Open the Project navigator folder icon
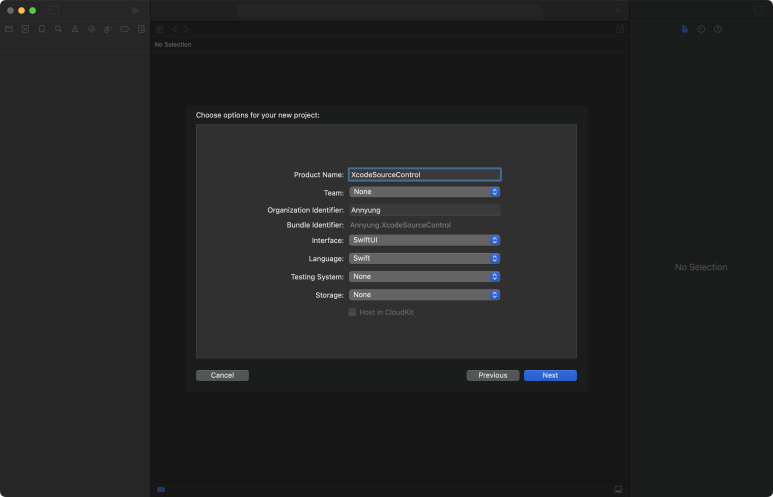 (9, 29)
